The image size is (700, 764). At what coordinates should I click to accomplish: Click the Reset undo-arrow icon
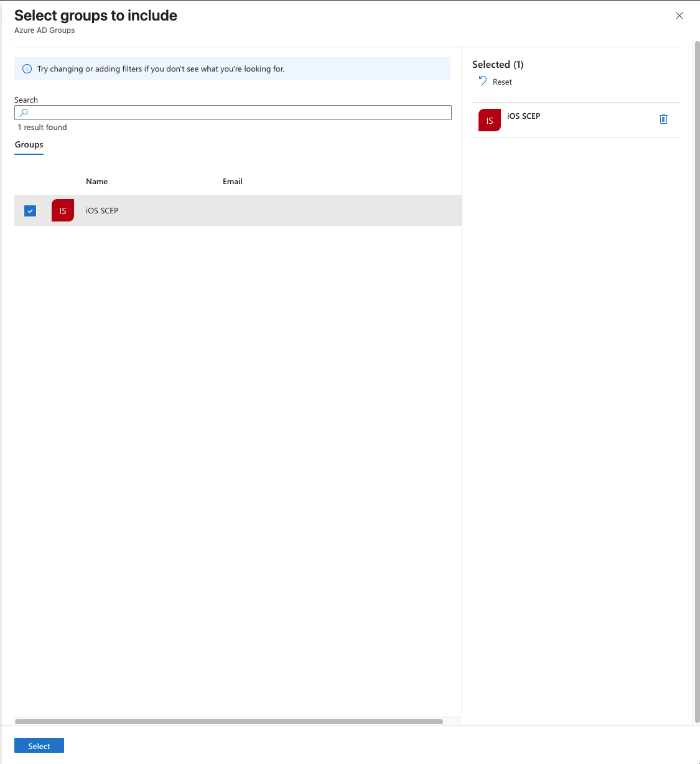coord(482,81)
